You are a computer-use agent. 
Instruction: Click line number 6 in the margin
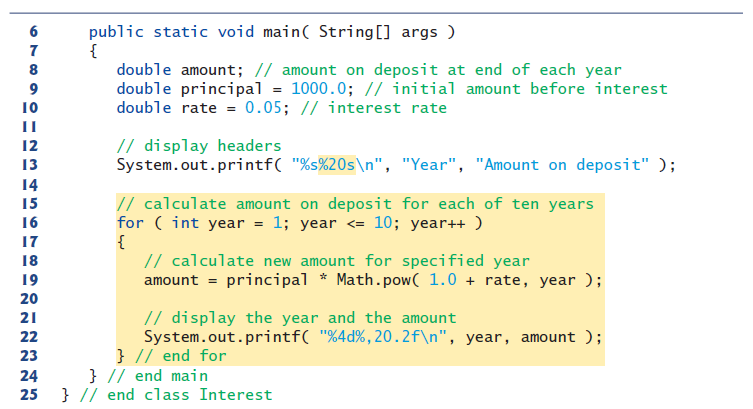[33, 32]
